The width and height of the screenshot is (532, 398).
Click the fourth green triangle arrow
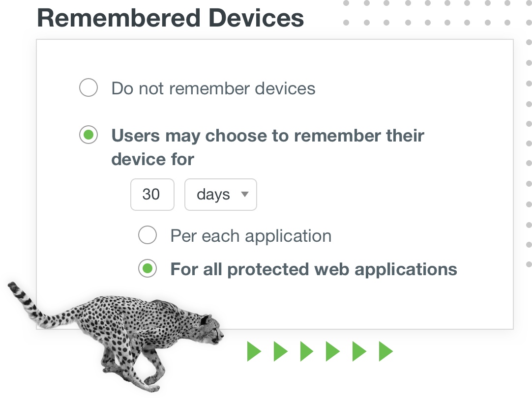click(333, 352)
